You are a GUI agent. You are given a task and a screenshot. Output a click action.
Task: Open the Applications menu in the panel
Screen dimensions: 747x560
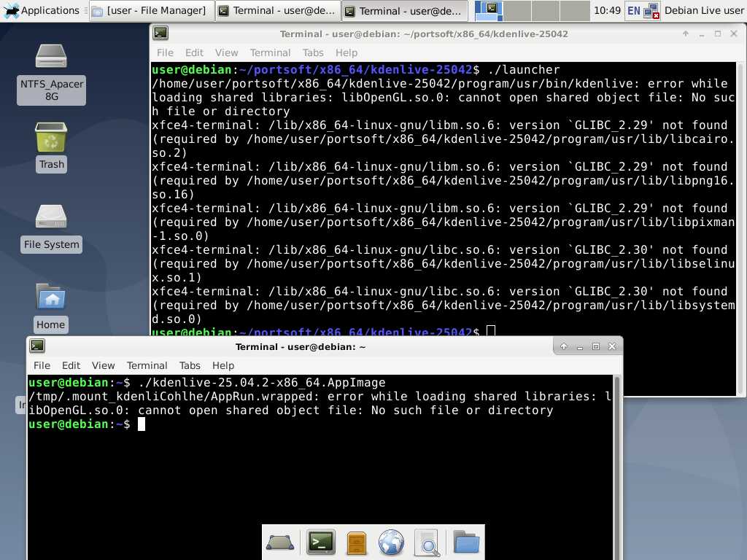tap(40, 10)
